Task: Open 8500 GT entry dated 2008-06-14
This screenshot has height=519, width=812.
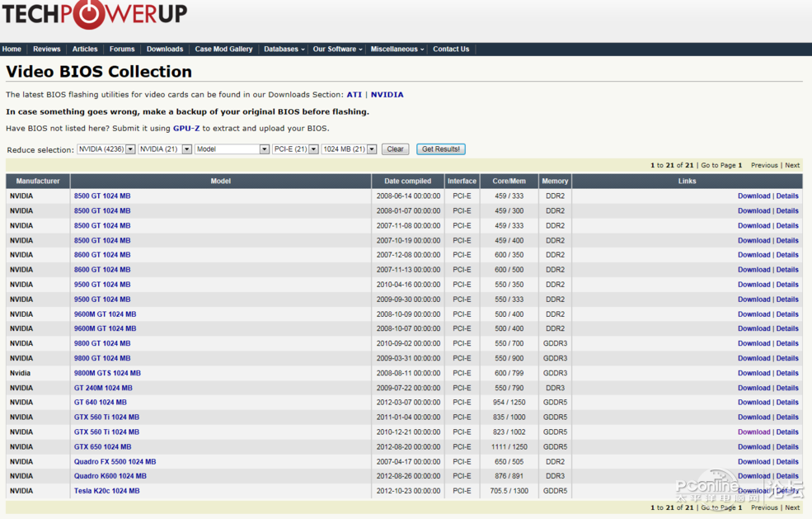Action: [x=102, y=196]
